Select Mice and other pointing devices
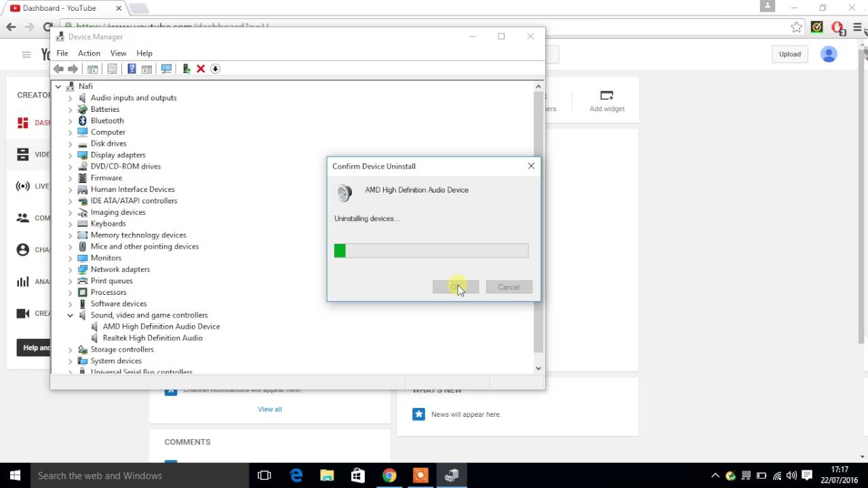Screen dimensions: 868x488 [x=144, y=247]
